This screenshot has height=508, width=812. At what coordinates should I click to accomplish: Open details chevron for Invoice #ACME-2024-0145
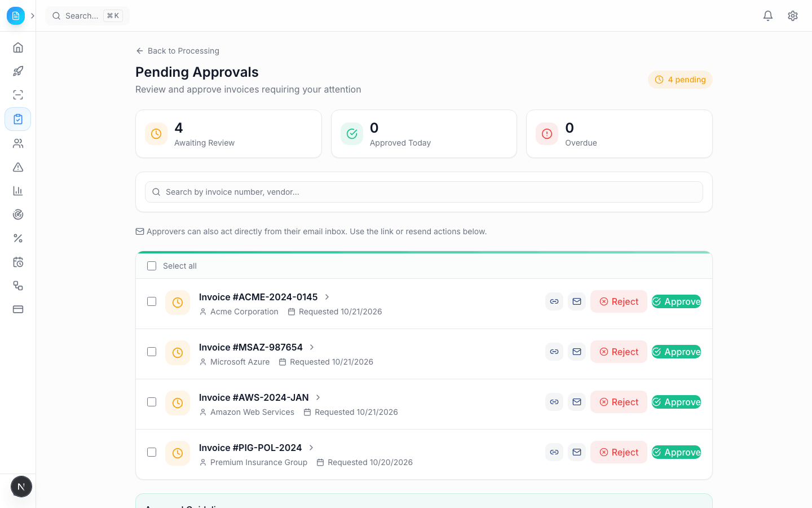point(327,297)
